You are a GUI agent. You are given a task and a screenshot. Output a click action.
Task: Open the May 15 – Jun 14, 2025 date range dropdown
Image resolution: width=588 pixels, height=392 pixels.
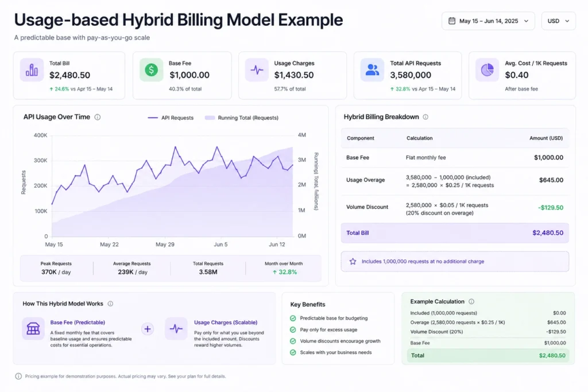tap(488, 21)
